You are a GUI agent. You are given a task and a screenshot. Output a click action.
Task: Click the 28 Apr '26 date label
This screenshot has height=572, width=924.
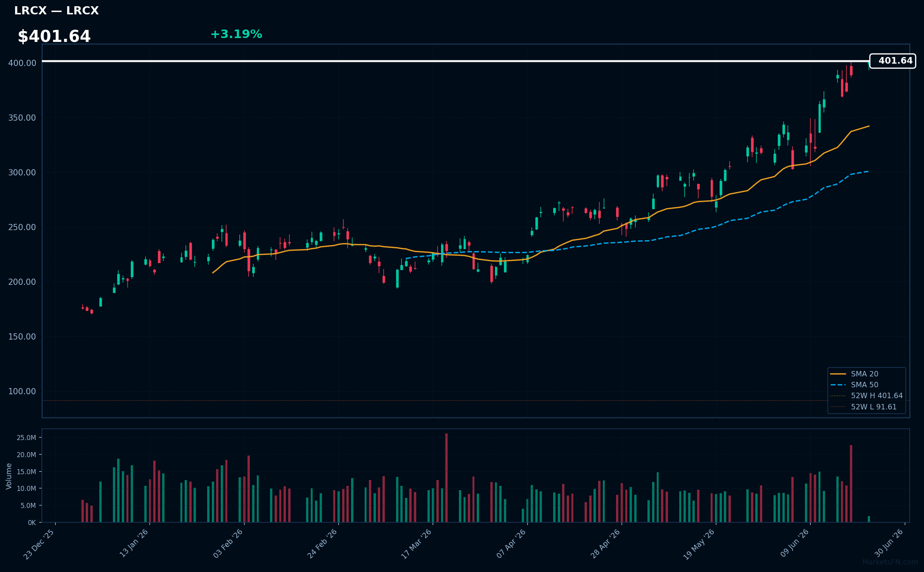(x=606, y=544)
